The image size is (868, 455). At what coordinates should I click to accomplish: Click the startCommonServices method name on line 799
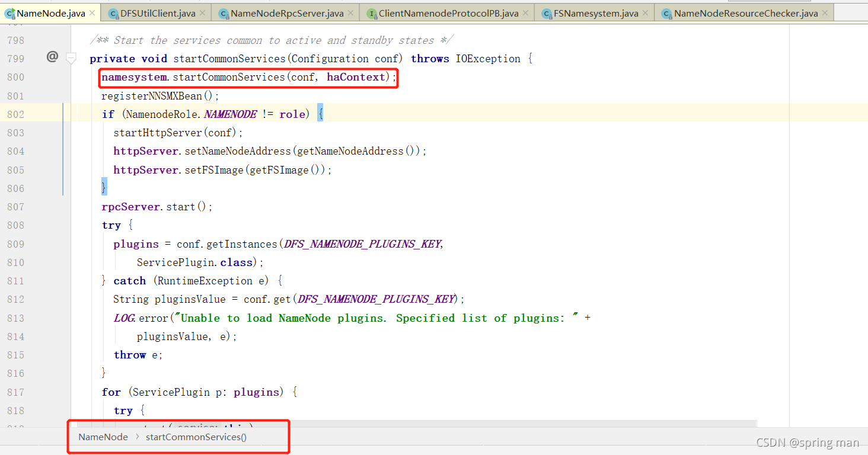(x=229, y=59)
